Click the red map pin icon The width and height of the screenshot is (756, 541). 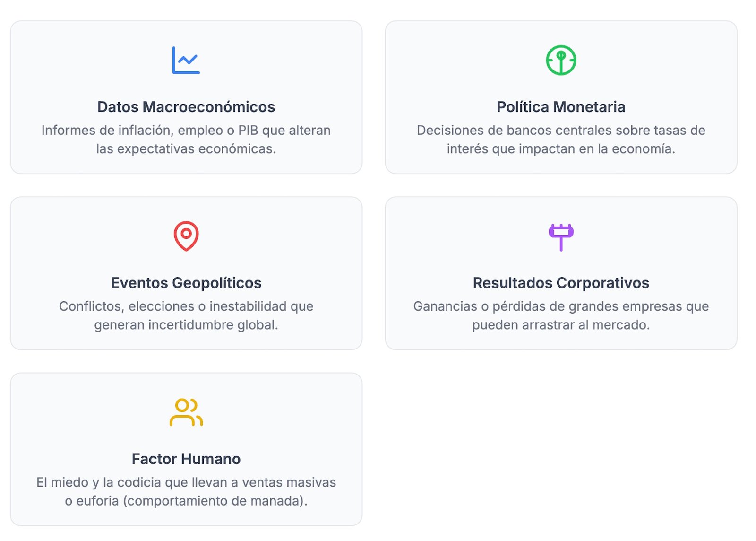pyautogui.click(x=186, y=236)
